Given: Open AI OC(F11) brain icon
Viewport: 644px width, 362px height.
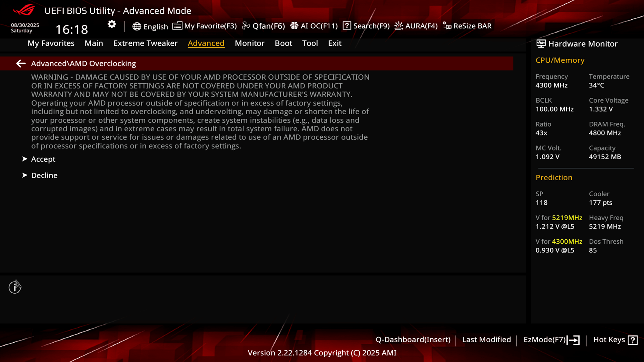Looking at the screenshot, I should 294,26.
